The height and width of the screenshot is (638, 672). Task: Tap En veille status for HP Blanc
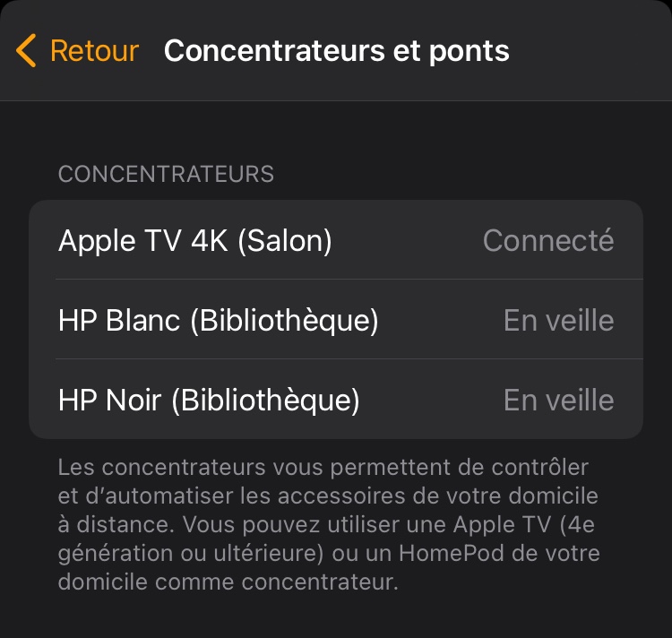558,320
